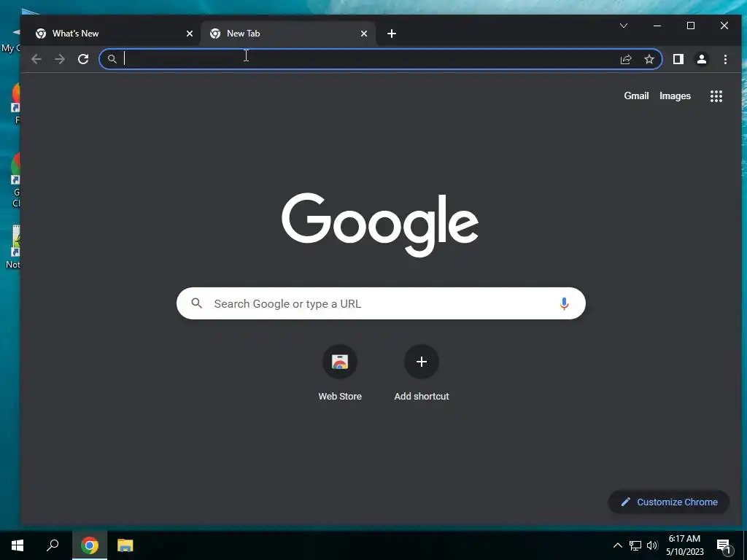Viewport: 747px width, 560px height.
Task: Go back with the back arrow
Action: pos(36,59)
